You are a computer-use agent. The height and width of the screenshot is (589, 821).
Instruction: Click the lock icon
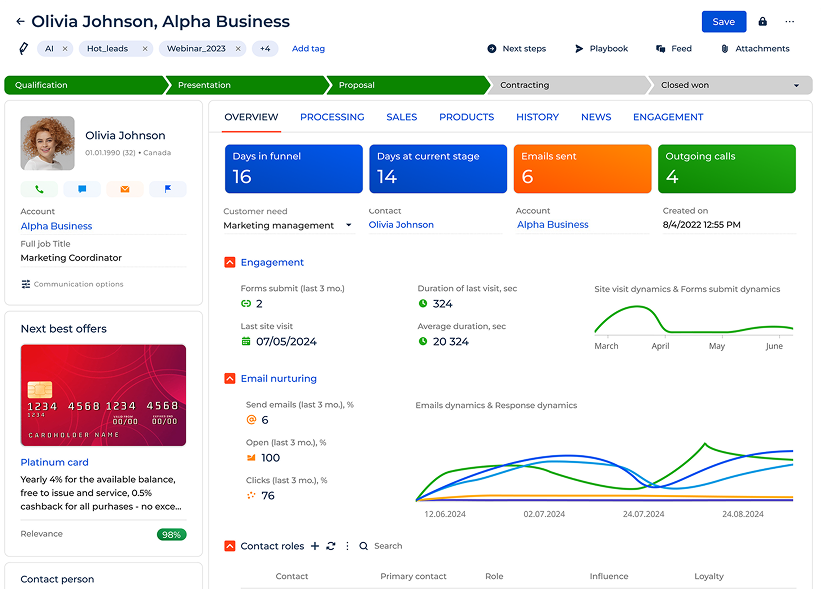[x=762, y=21]
